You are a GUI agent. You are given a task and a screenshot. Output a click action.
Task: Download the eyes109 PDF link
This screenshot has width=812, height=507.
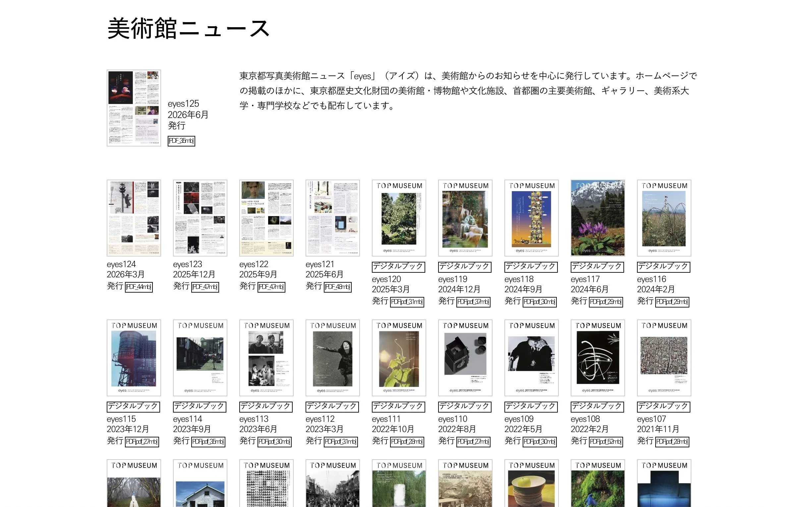pos(540,442)
